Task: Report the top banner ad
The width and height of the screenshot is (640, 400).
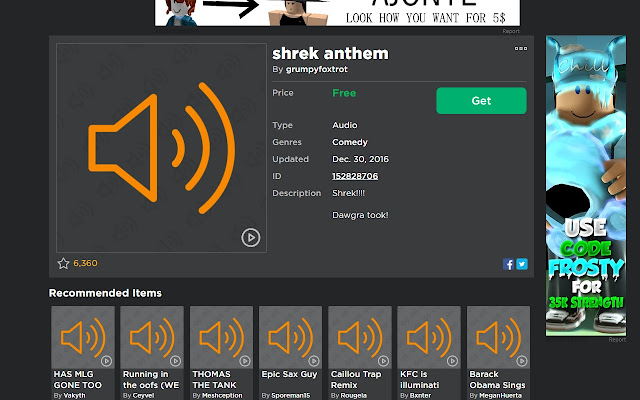Action: pyautogui.click(x=511, y=31)
